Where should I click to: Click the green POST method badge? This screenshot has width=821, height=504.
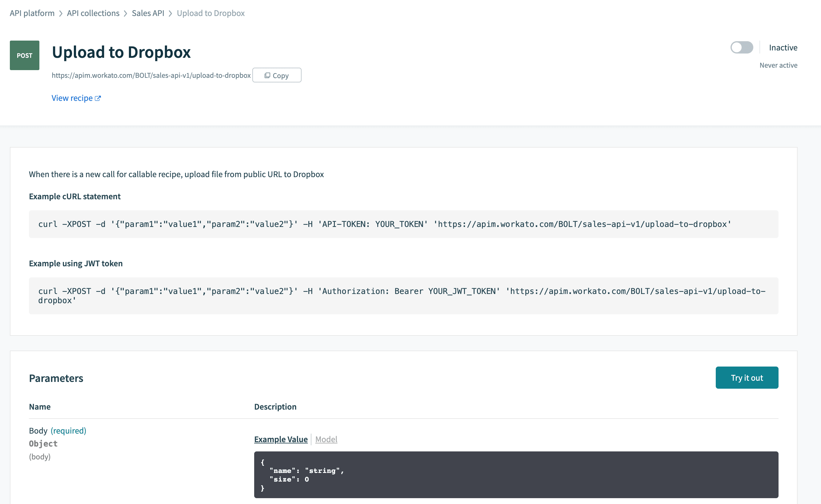(x=25, y=55)
